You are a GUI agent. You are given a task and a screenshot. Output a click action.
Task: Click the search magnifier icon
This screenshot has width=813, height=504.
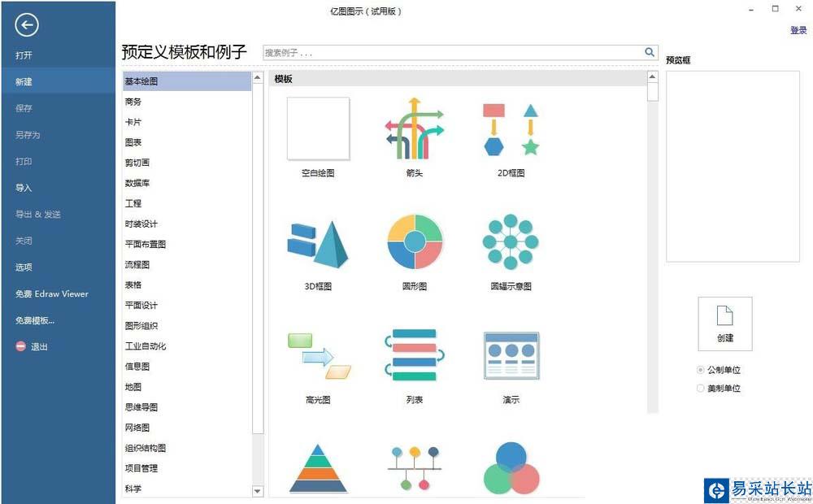[649, 52]
